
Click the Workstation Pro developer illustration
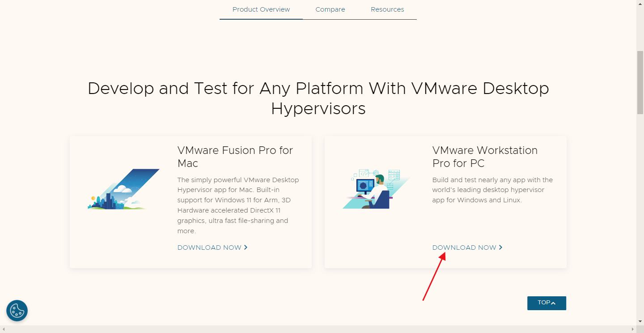pyautogui.click(x=377, y=189)
